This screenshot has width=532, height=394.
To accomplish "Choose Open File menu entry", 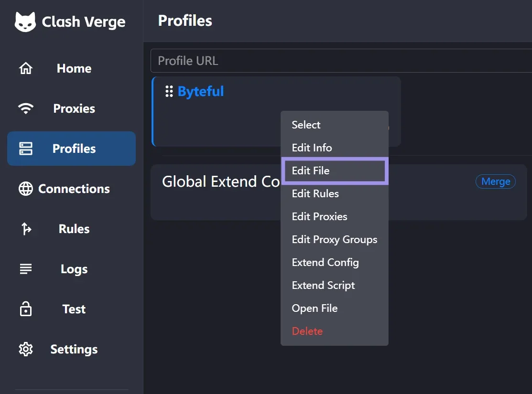I will [335, 308].
